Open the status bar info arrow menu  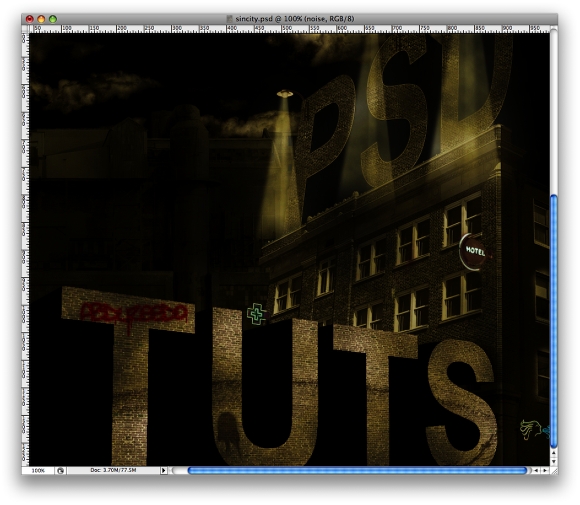(163, 471)
